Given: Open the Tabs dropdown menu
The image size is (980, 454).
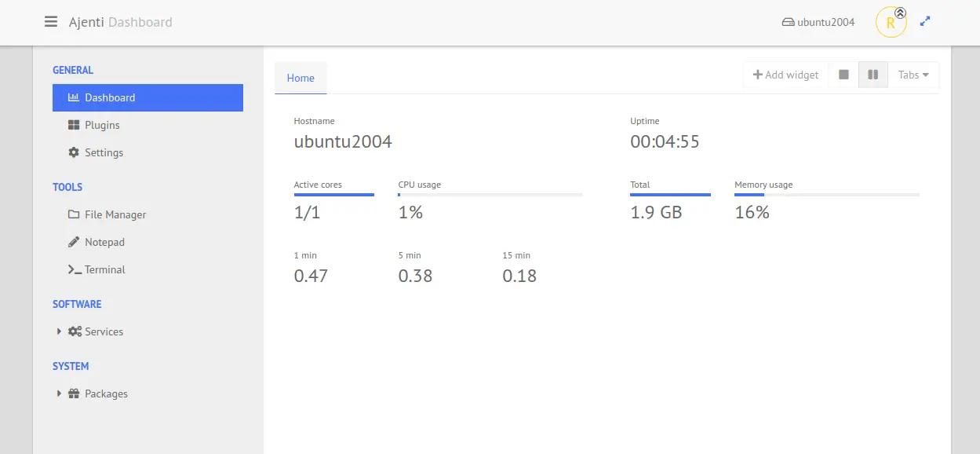Looking at the screenshot, I should [x=913, y=75].
